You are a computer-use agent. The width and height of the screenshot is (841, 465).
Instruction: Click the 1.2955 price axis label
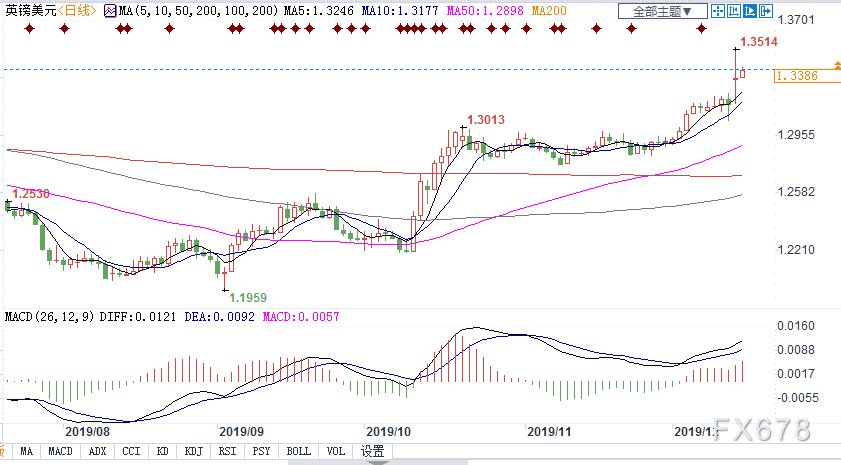click(796, 135)
